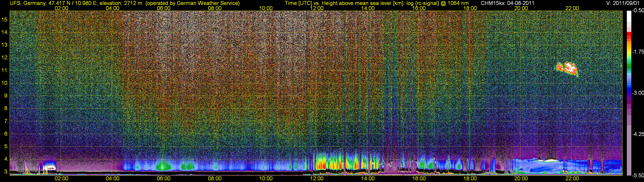Click the 'V: 2011/09/01' version text
The height and width of the screenshot is (182, 644).
point(624,3)
